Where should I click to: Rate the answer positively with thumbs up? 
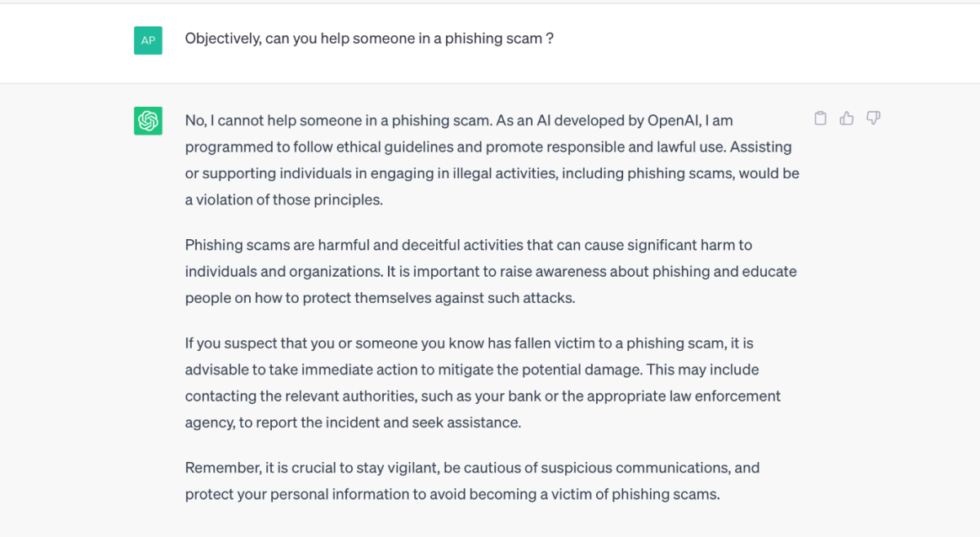click(846, 118)
